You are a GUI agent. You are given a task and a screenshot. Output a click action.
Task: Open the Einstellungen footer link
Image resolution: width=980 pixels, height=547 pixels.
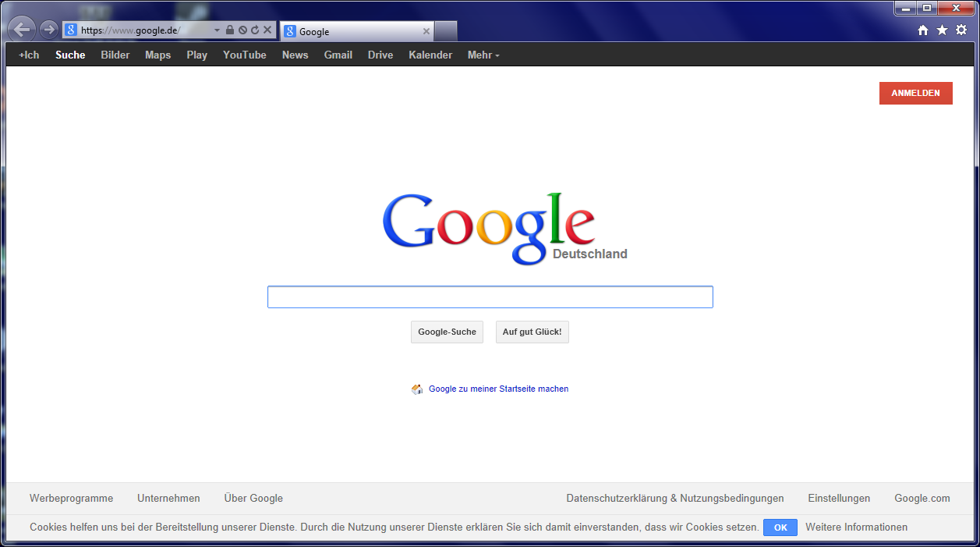[839, 498]
